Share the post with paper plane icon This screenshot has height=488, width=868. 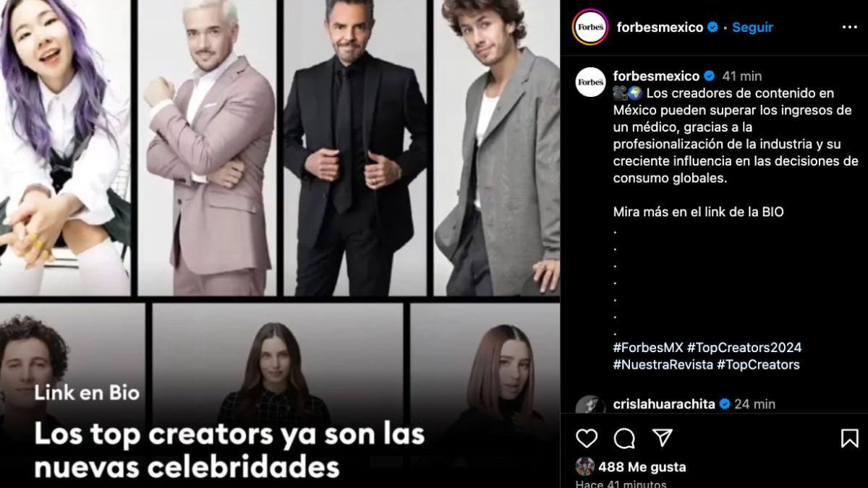coord(662,438)
